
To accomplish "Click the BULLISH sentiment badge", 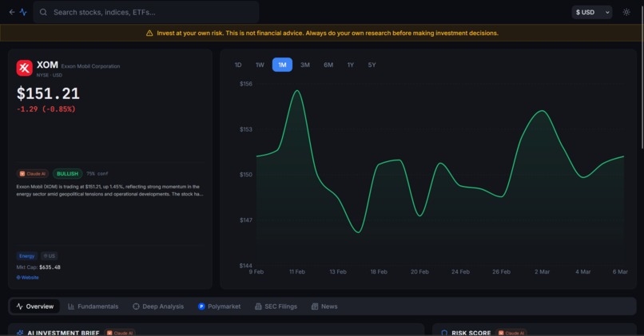I will click(x=67, y=173).
